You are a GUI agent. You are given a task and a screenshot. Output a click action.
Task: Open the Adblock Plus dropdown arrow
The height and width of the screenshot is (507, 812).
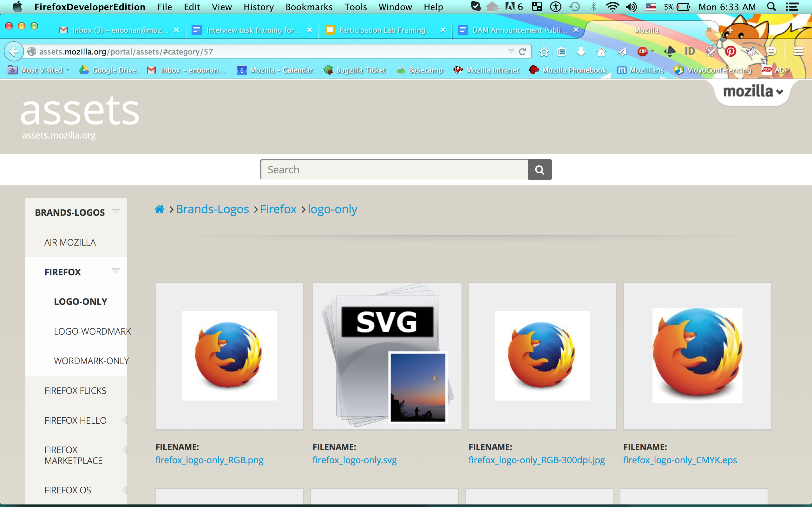coord(652,51)
